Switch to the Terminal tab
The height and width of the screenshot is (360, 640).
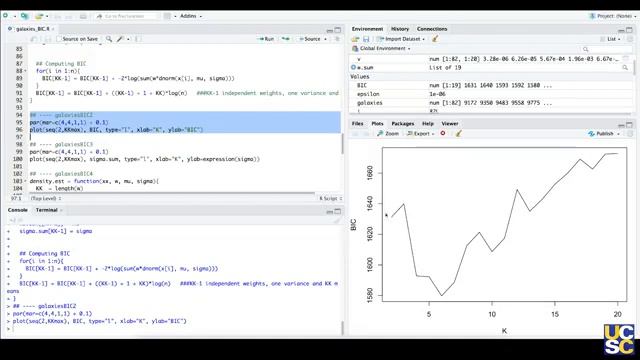47,210
